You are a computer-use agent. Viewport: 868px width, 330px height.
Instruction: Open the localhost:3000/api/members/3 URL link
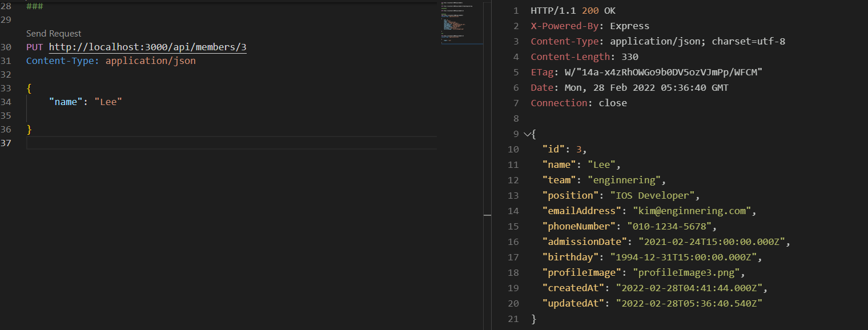[x=148, y=47]
